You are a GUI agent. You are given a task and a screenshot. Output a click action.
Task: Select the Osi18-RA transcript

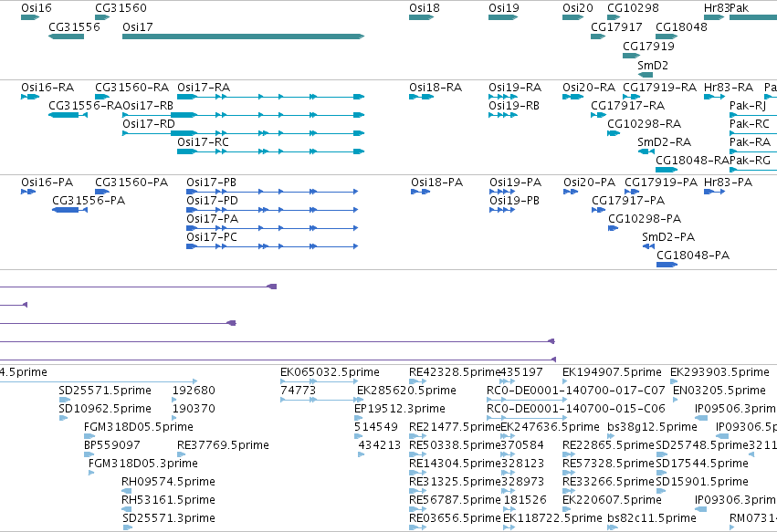[421, 97]
